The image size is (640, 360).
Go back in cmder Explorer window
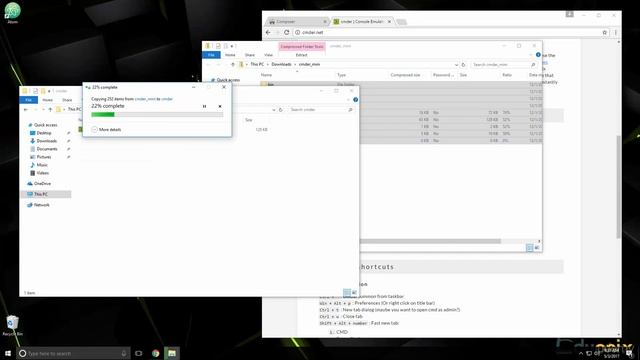click(26, 109)
